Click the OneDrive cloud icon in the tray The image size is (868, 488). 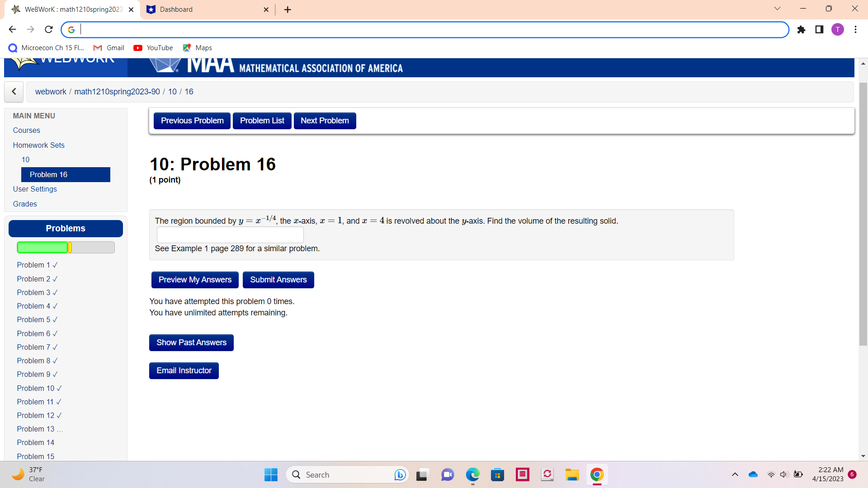[753, 474]
